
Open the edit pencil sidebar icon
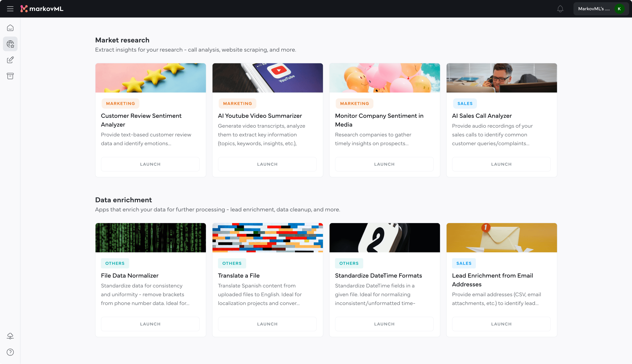[x=10, y=60]
